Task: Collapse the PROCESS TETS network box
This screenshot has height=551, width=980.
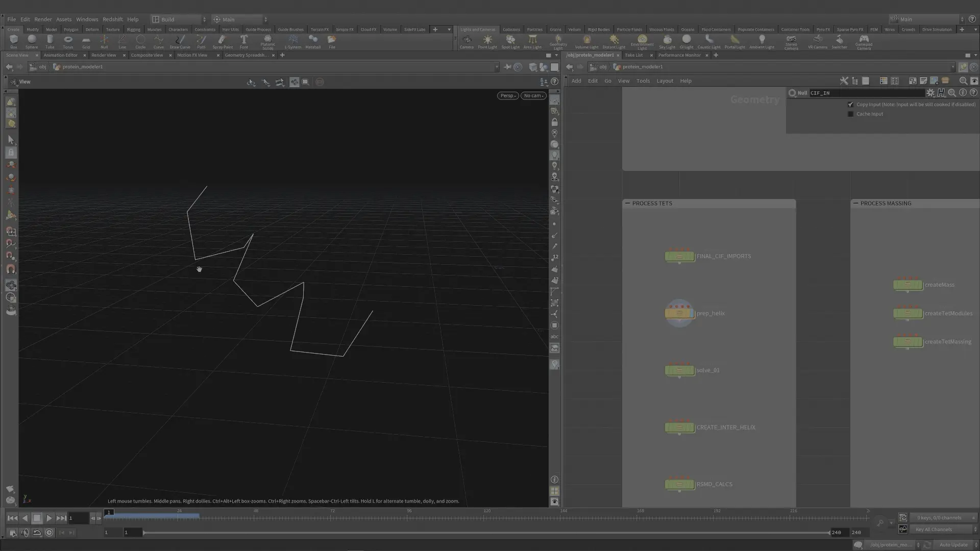Action: coord(627,203)
